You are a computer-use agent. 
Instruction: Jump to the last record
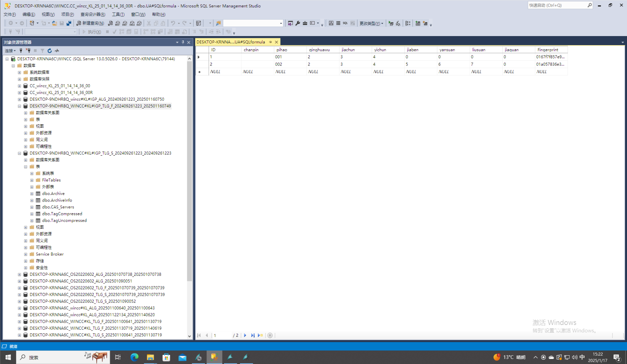(252, 335)
